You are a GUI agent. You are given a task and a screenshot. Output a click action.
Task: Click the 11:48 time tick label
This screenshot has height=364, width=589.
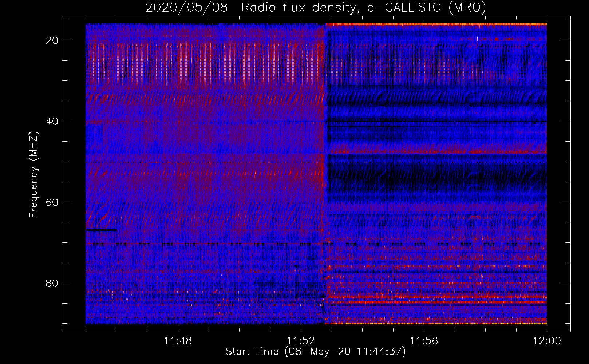coord(178,341)
